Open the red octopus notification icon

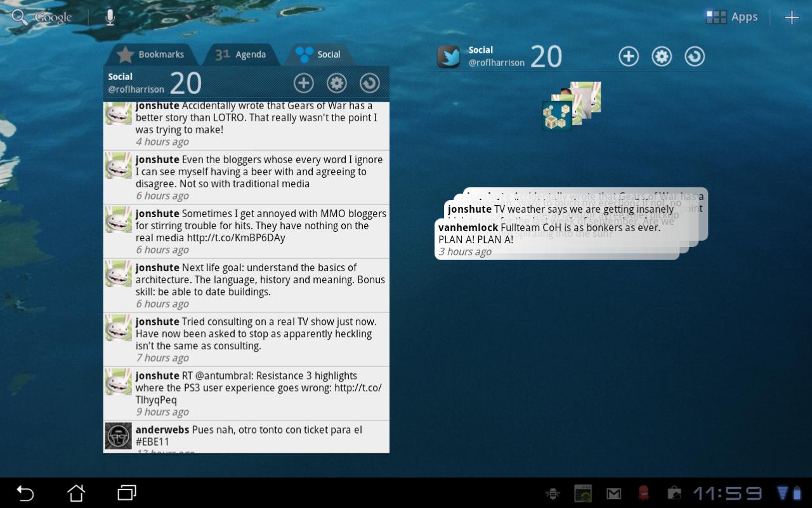pos(644,493)
